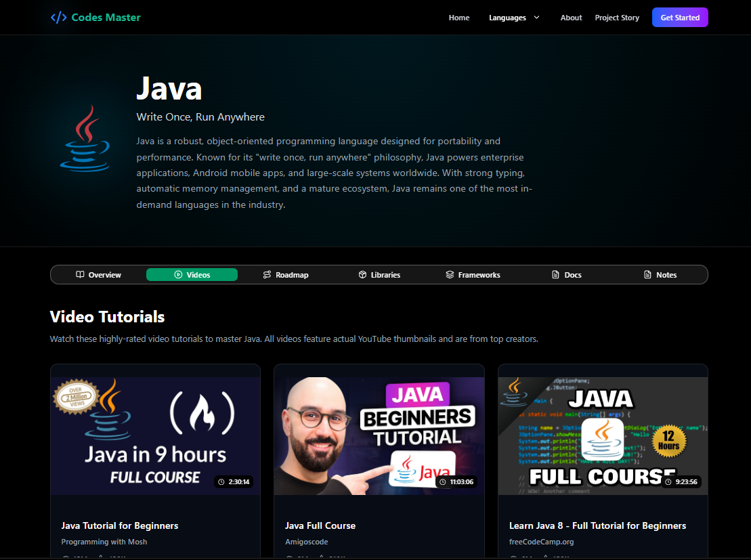The height and width of the screenshot is (560, 751).
Task: Click the 'Video Tutorials' section heading
Action: pos(107,317)
